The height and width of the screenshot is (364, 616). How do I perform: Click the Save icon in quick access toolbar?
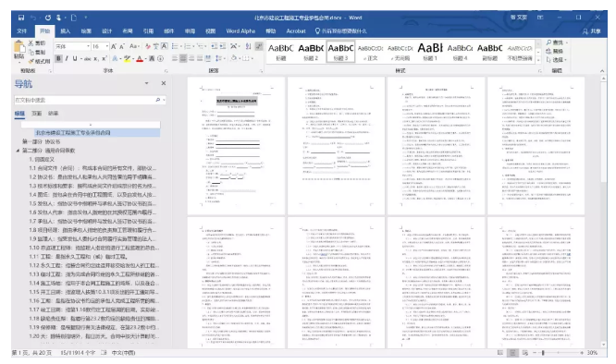tap(21, 18)
